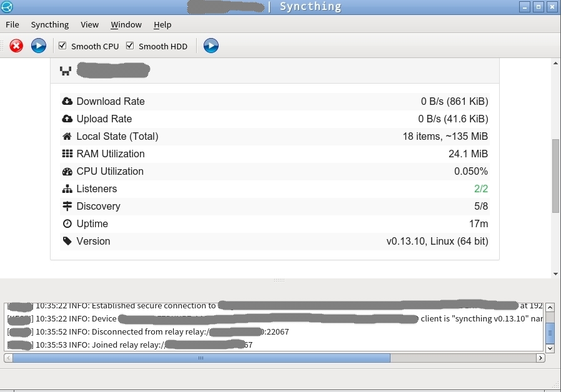Open the View menu
Viewport: 561px width, 392px height.
[89, 25]
